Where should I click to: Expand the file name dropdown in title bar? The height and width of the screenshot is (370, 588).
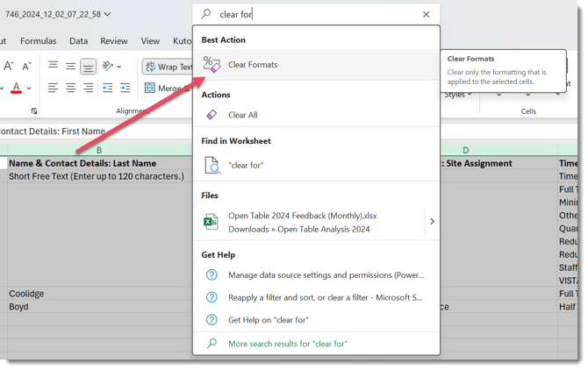[x=108, y=15]
